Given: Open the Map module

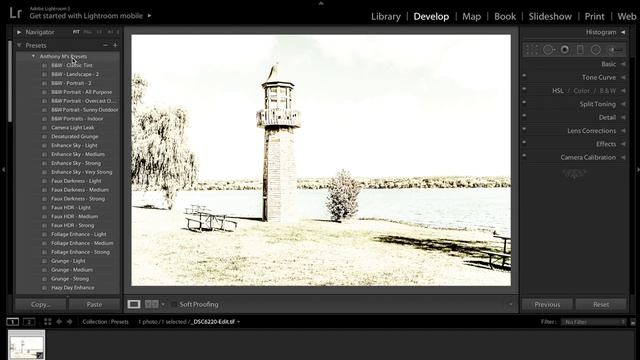Looking at the screenshot, I should pos(471,16).
